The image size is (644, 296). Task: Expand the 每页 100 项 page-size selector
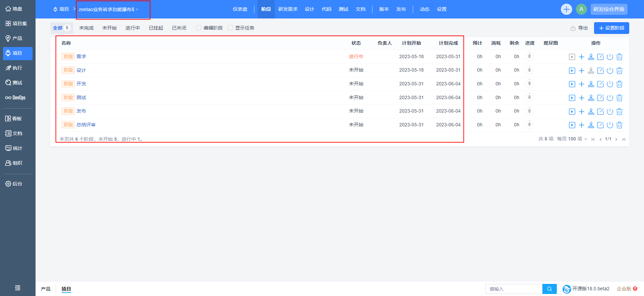pos(572,139)
